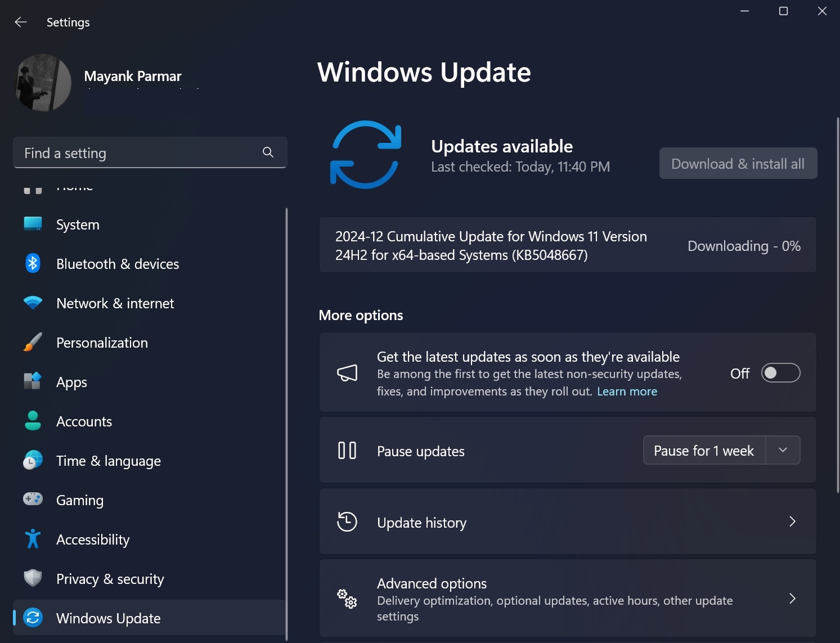Open the Learn more link

627,391
